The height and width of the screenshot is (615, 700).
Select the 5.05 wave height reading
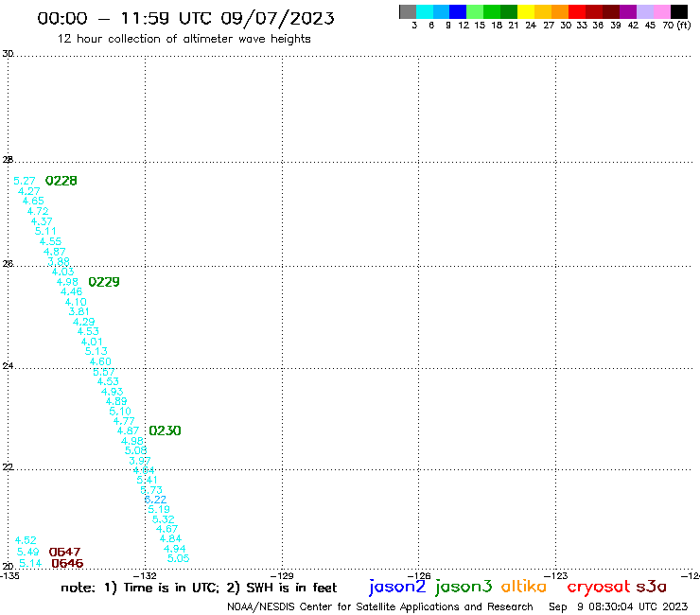(179, 559)
